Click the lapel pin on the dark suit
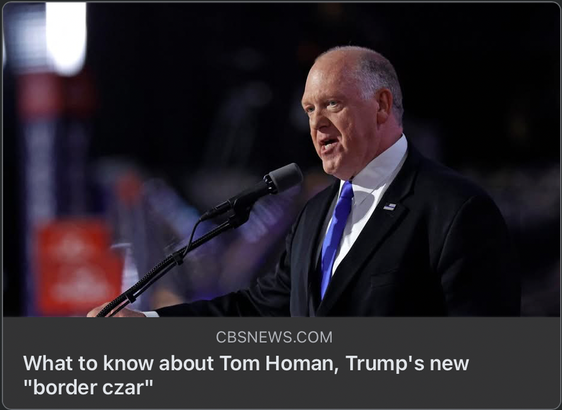The height and width of the screenshot is (410, 562). (389, 207)
